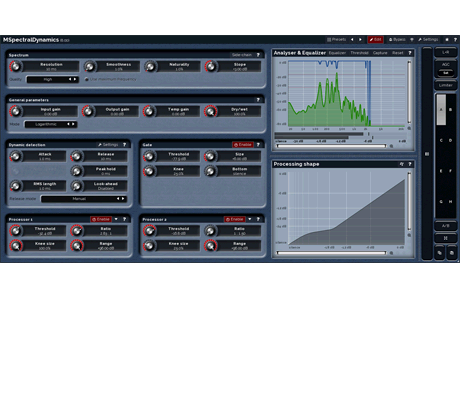This screenshot has width=460, height=416.
Task: Click the Processor 2 Ratio knob
Action: 210,231
